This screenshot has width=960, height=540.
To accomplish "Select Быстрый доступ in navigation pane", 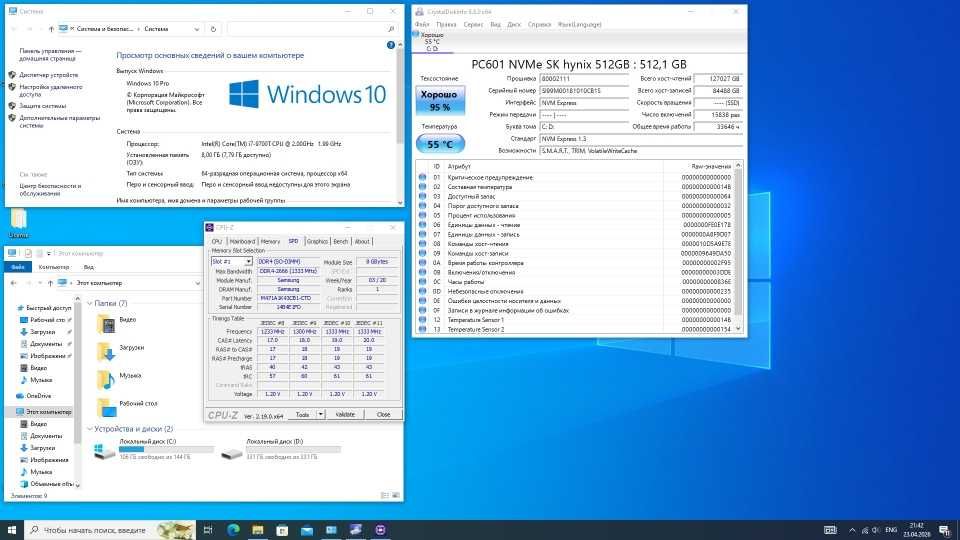I will pos(43,307).
